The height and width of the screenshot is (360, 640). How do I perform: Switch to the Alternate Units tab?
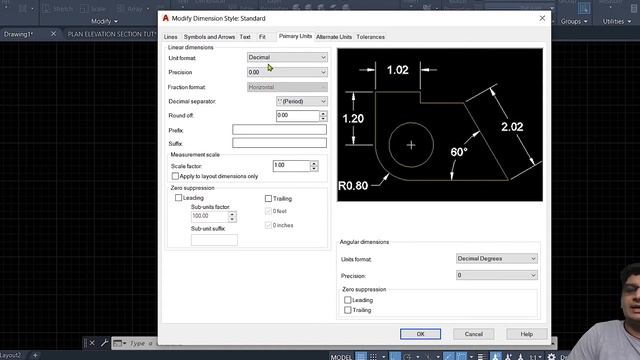[334, 37]
